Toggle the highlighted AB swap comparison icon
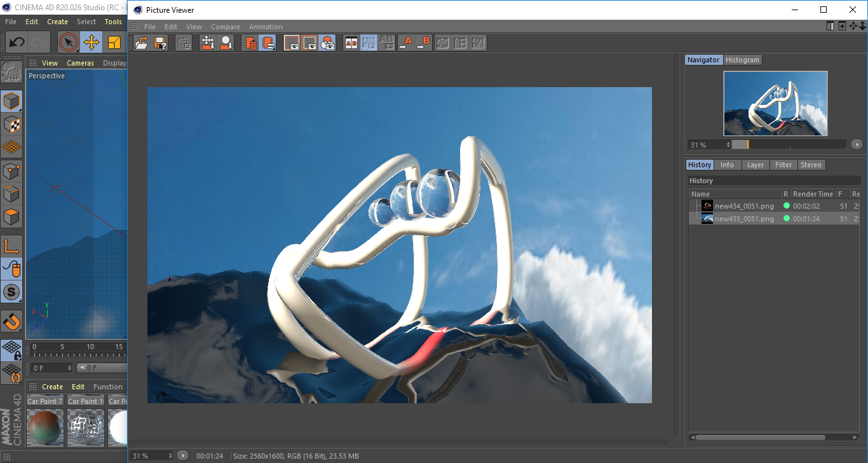Viewport: 868px width, 463px height. (369, 43)
